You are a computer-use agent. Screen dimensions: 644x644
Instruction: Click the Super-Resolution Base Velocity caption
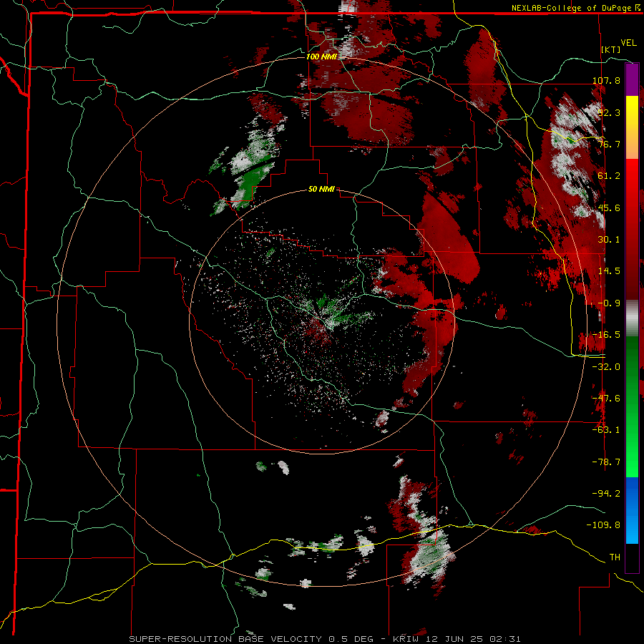click(x=325, y=639)
